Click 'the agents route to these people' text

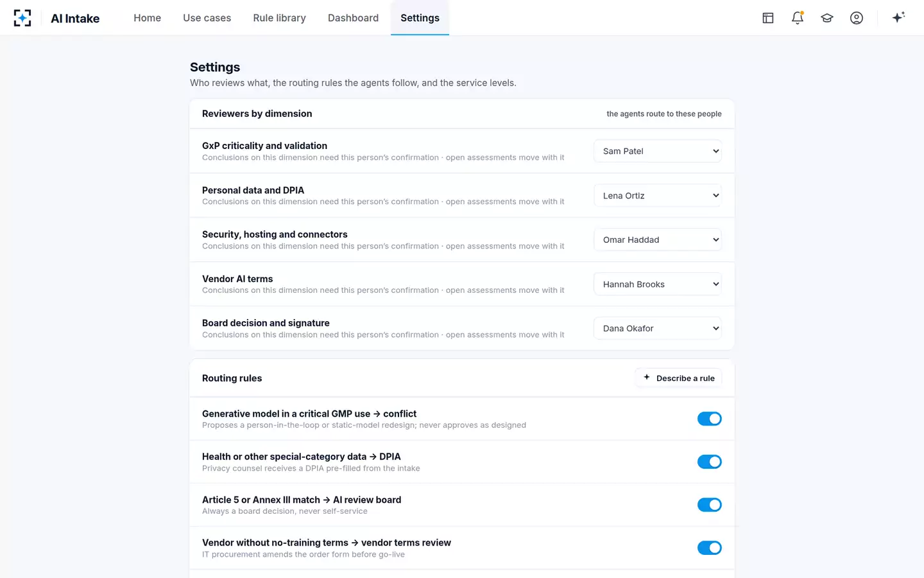(664, 114)
